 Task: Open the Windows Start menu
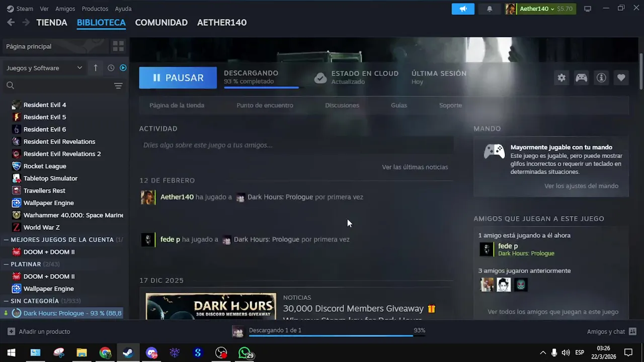pos(11,353)
